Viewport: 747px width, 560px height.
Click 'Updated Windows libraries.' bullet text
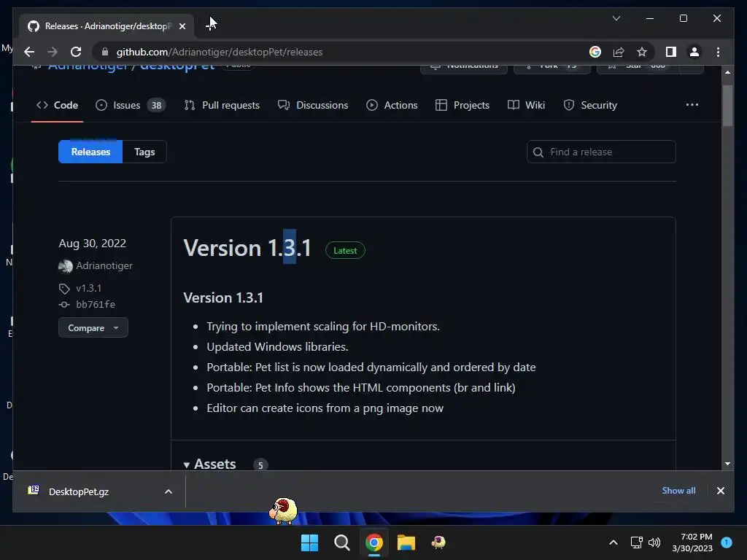click(x=277, y=346)
